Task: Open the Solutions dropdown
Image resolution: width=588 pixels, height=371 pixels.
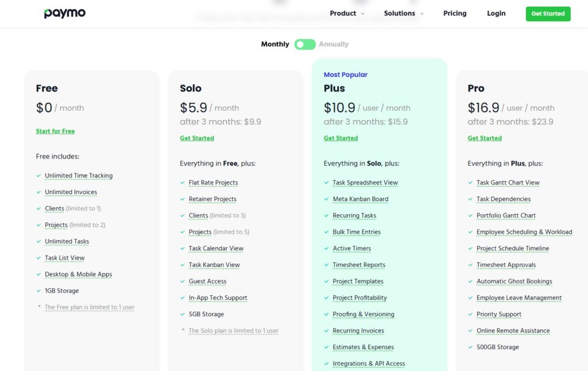Action: point(400,13)
